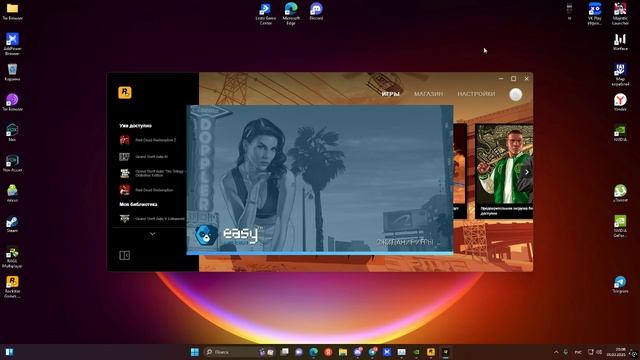The width and height of the screenshot is (640, 360).
Task: Open Yandex browser desktop shortcut
Action: 620,102
